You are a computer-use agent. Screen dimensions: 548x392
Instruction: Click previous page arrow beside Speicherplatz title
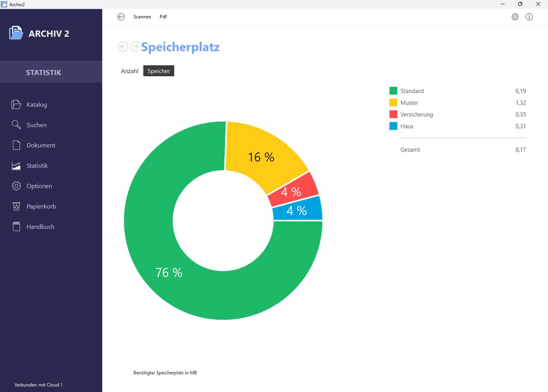tap(123, 47)
